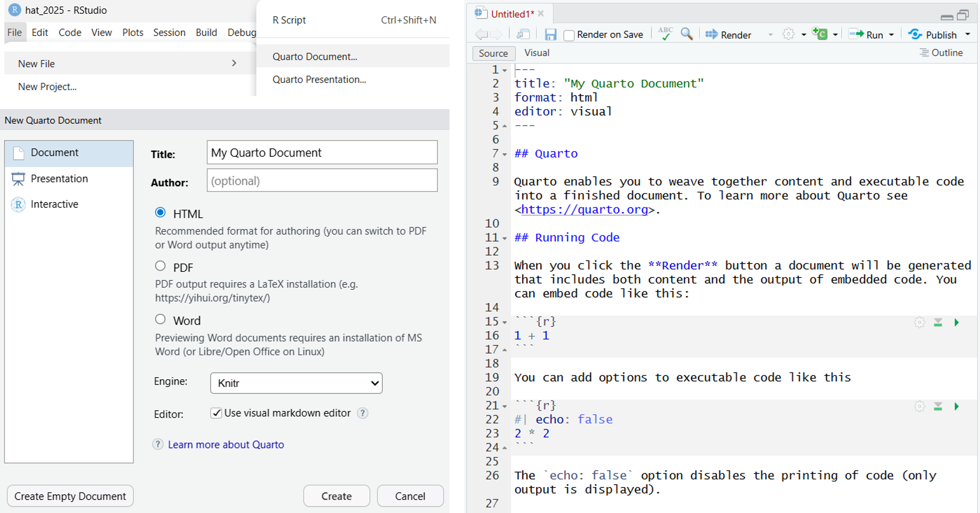Click the visual editor help question icon
Viewport: 980px width, 513px height.
(x=362, y=413)
